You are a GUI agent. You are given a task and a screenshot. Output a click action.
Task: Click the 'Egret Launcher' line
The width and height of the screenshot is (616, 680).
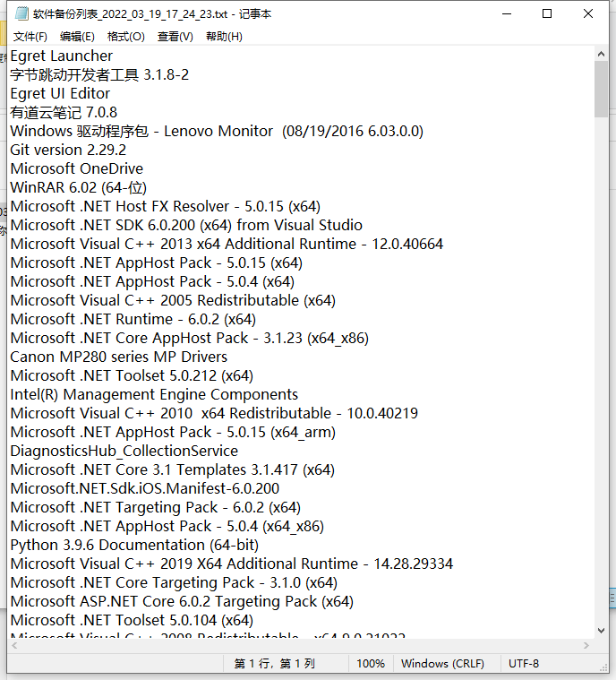(x=62, y=56)
